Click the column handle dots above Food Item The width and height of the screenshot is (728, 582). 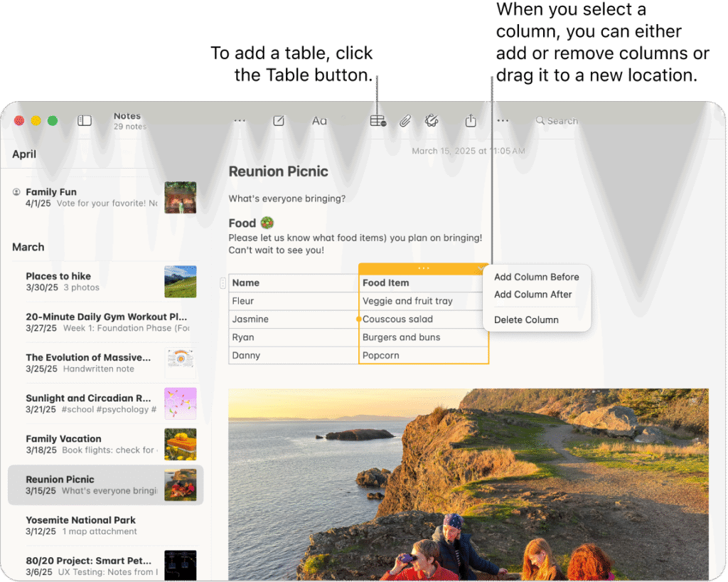tap(424, 268)
